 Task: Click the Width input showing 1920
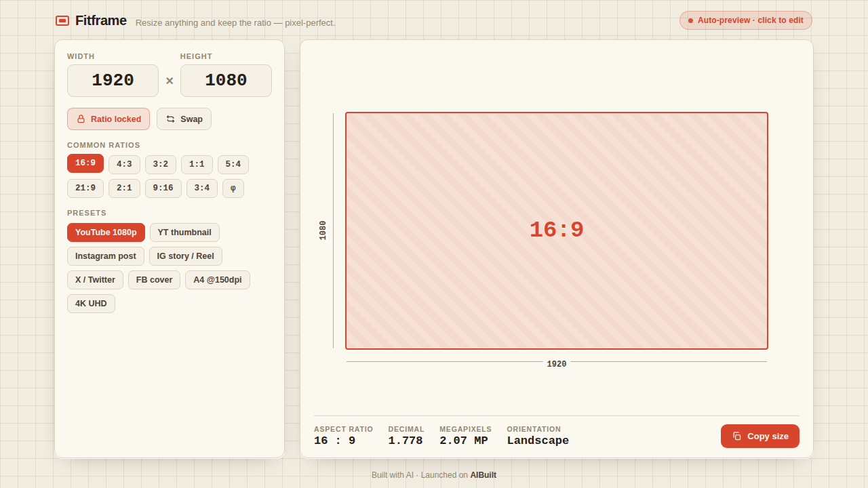pos(113,81)
